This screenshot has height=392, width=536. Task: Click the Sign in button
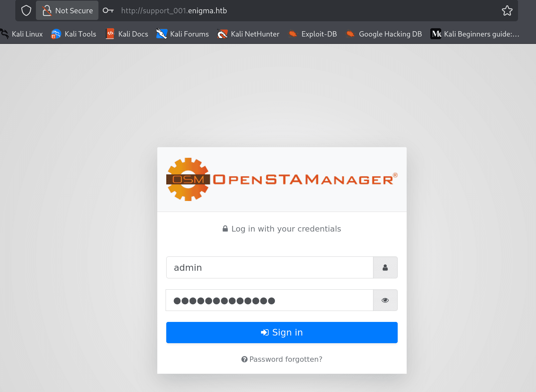[282, 333]
